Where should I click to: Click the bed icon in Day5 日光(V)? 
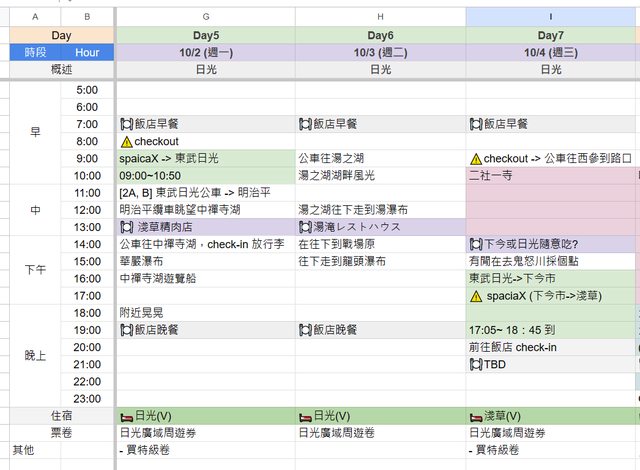click(x=126, y=415)
